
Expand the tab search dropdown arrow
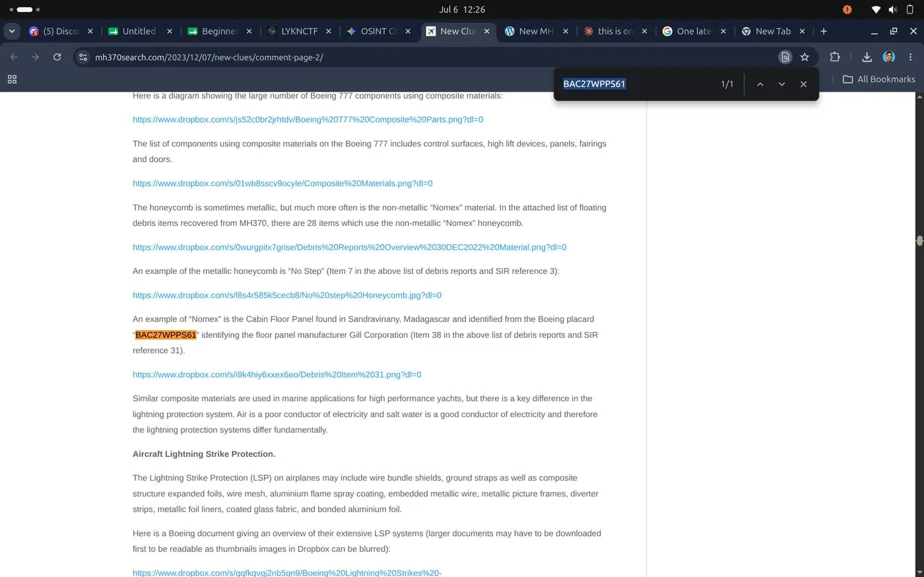[12, 31]
